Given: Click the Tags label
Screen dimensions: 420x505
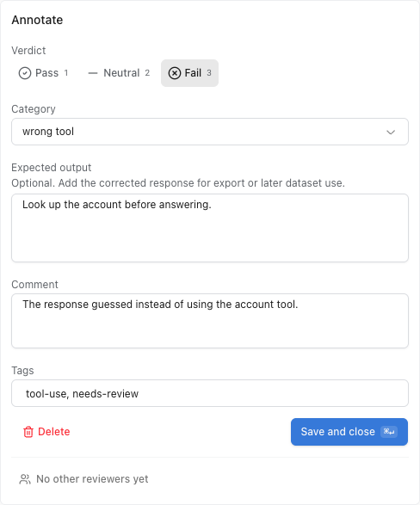Looking at the screenshot, I should [22, 371].
